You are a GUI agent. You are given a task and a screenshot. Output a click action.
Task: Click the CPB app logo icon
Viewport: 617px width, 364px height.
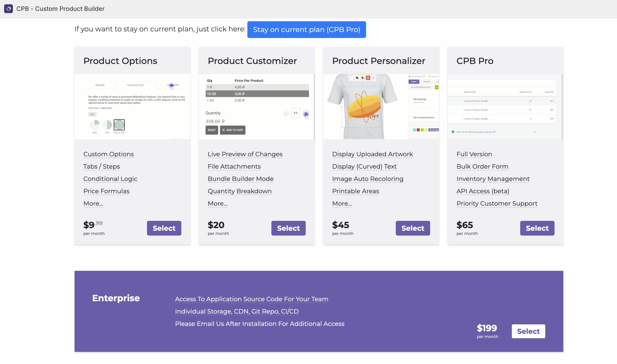(x=9, y=9)
